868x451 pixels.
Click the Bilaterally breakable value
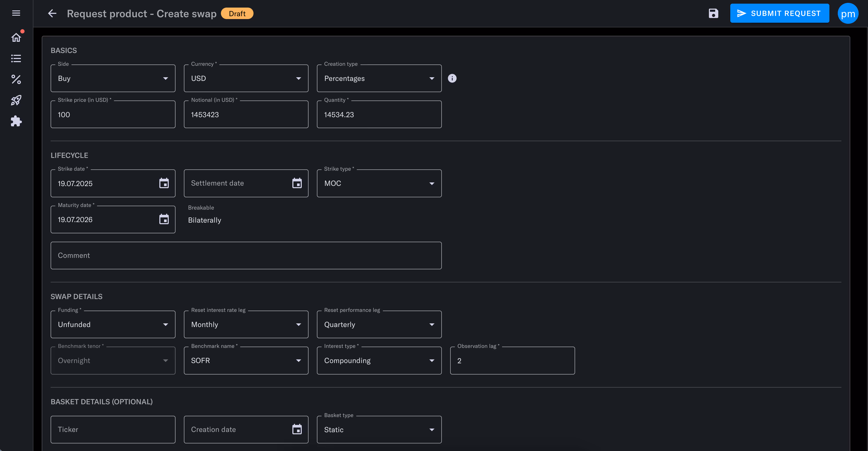[x=204, y=220]
